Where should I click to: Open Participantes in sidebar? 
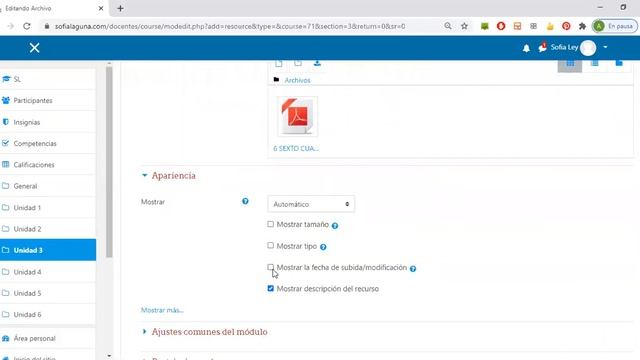(48, 100)
